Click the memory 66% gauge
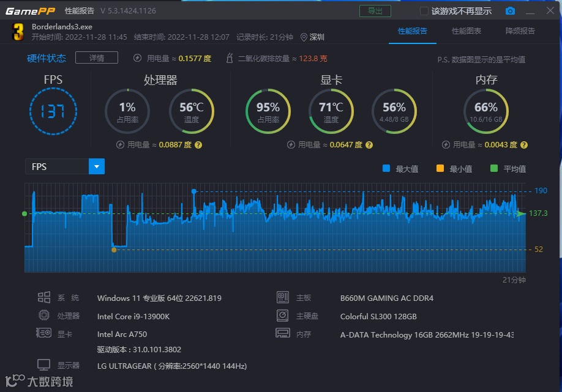This screenshot has width=562, height=392. click(x=486, y=111)
